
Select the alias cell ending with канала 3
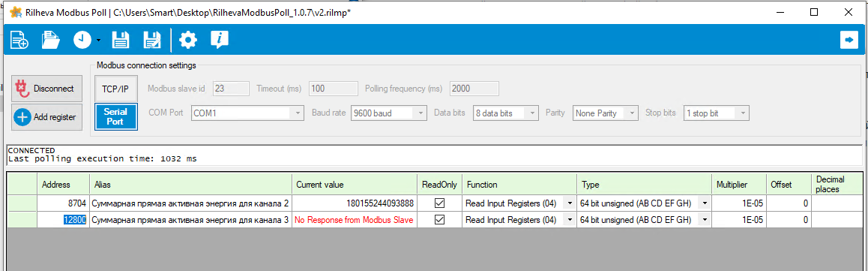[x=191, y=220]
